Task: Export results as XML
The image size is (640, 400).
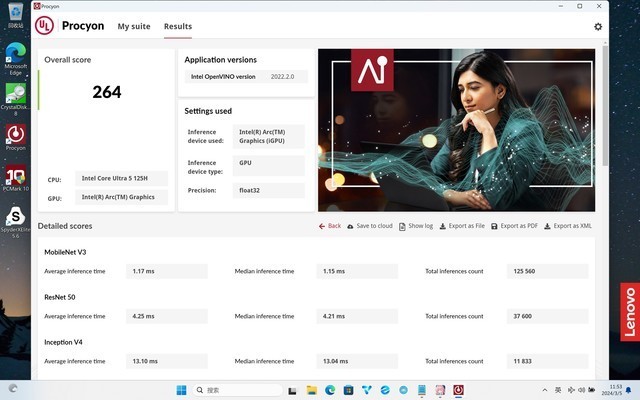Action: [x=567, y=226]
